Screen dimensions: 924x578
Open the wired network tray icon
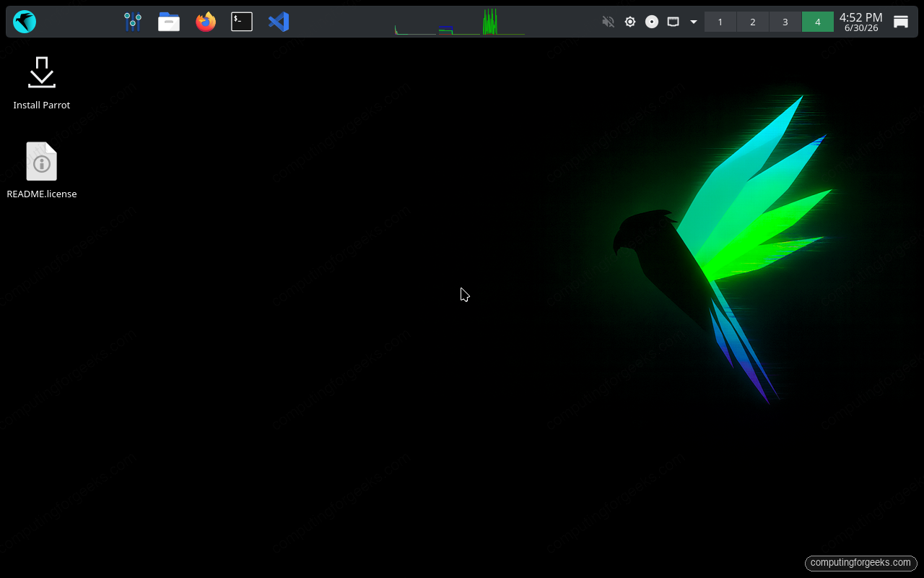(673, 22)
